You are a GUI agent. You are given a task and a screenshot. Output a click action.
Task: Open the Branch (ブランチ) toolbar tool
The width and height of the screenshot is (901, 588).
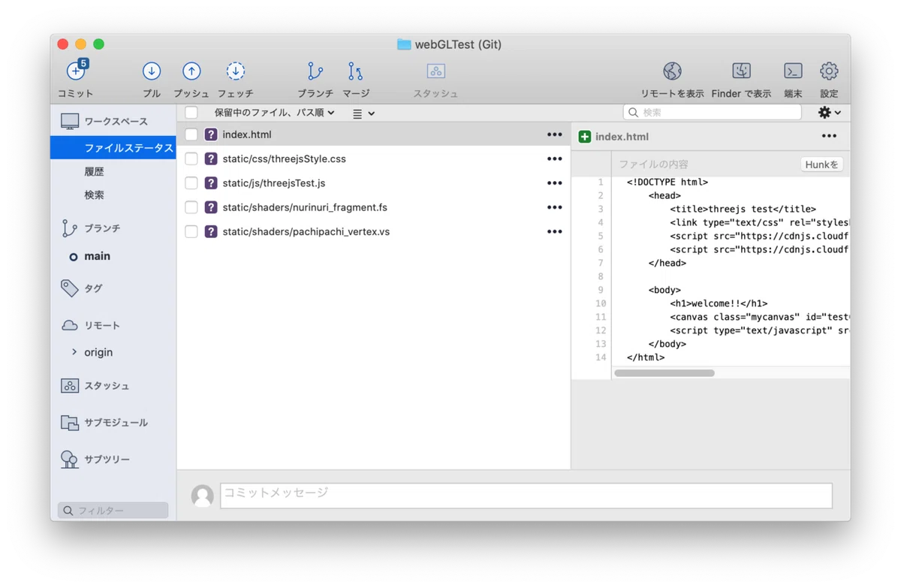pos(315,71)
